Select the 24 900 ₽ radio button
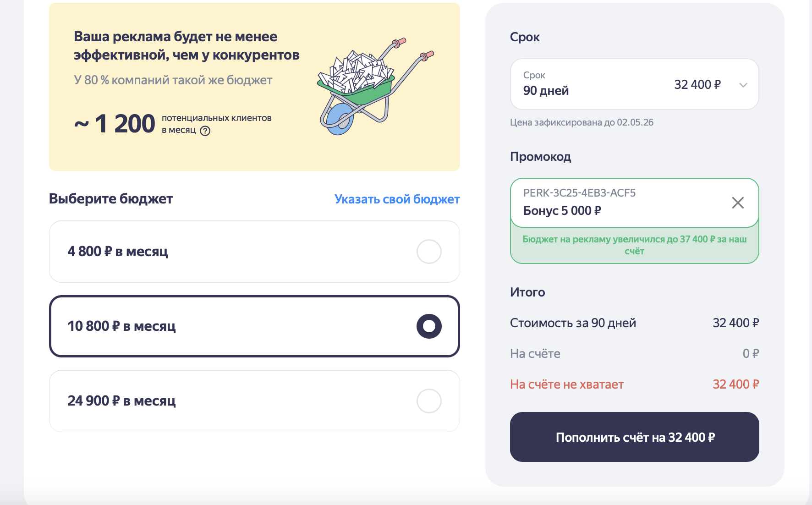This screenshot has height=505, width=812. (429, 401)
